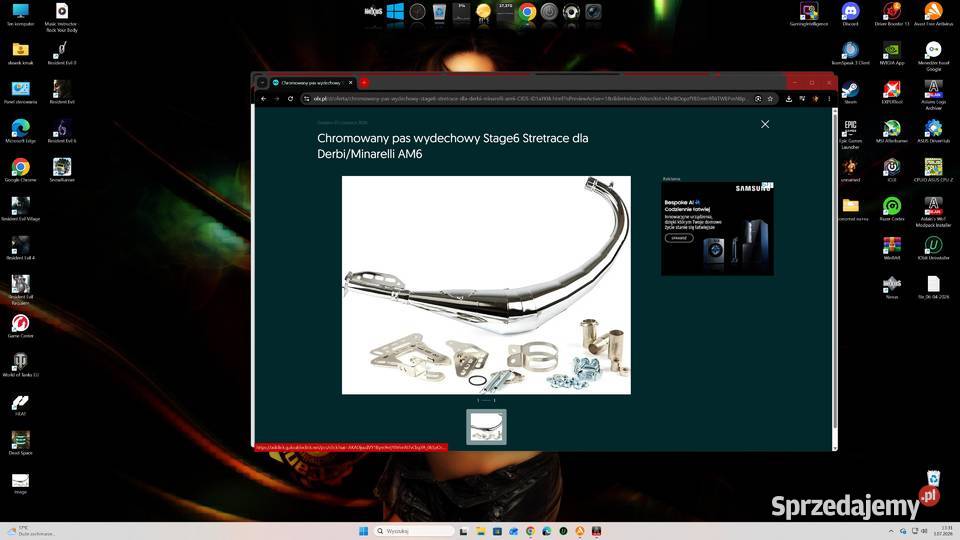Select the Chromowany pas wydechowy tab

(312, 83)
